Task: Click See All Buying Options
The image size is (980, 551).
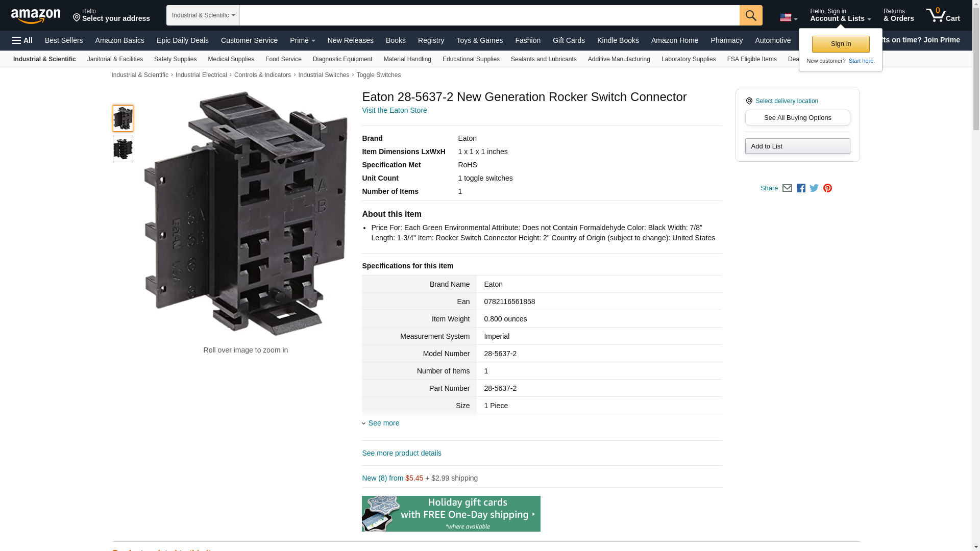Action: [x=797, y=118]
